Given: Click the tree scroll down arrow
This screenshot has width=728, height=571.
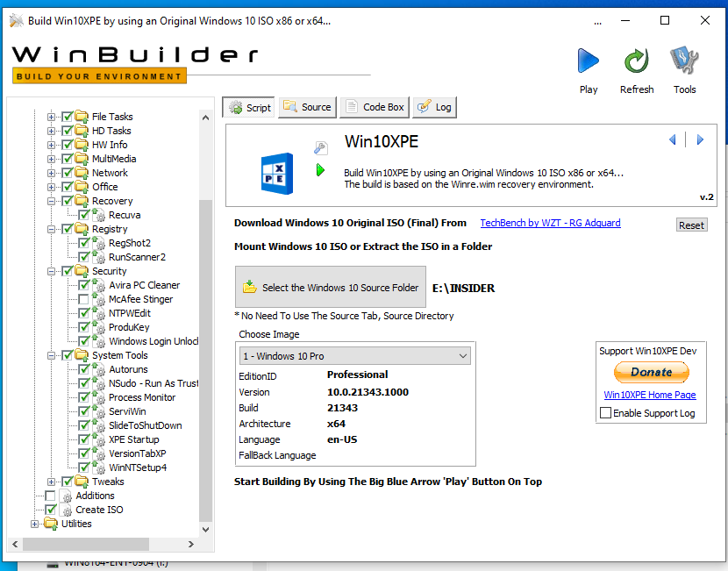Looking at the screenshot, I should coord(205,530).
